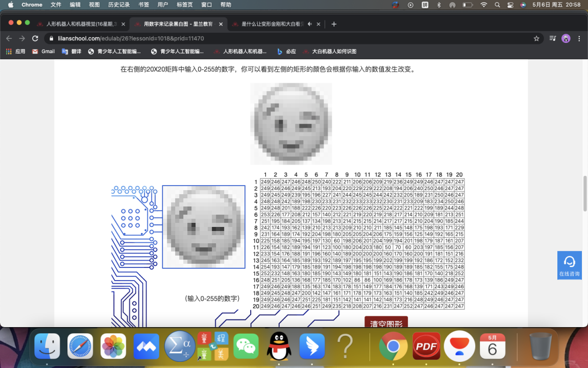Switch to the 人形机器人和机器视觉 tab

(81, 24)
